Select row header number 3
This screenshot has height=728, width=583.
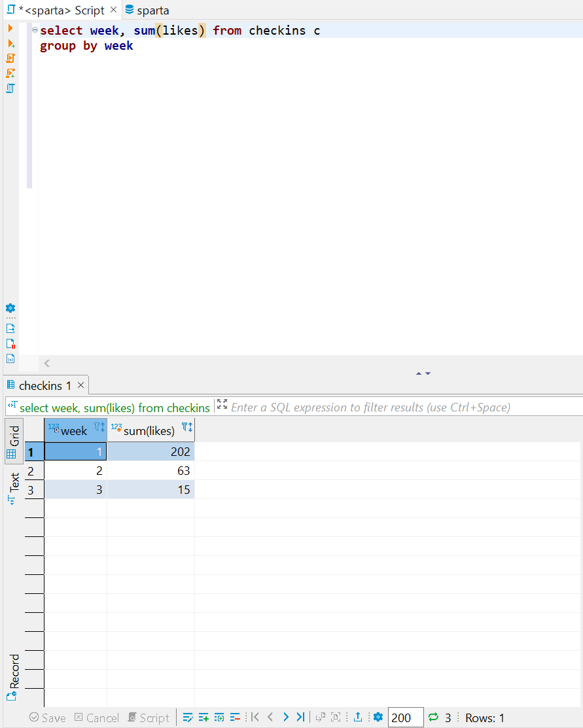[x=34, y=490]
